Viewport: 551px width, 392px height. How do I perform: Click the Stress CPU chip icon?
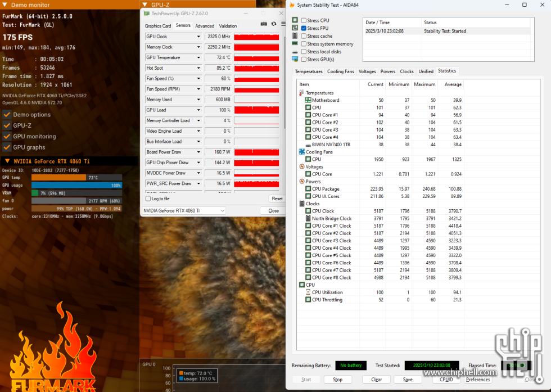coord(295,20)
